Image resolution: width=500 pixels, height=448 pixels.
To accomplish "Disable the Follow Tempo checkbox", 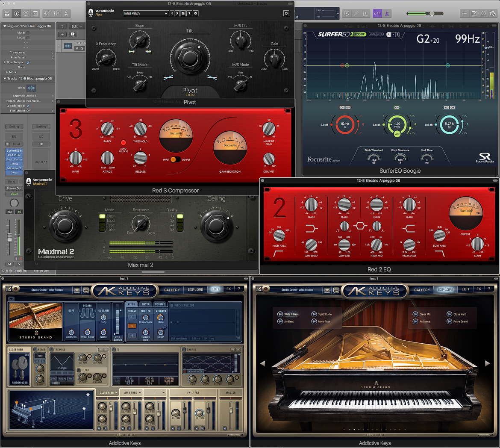I will 28,62.
